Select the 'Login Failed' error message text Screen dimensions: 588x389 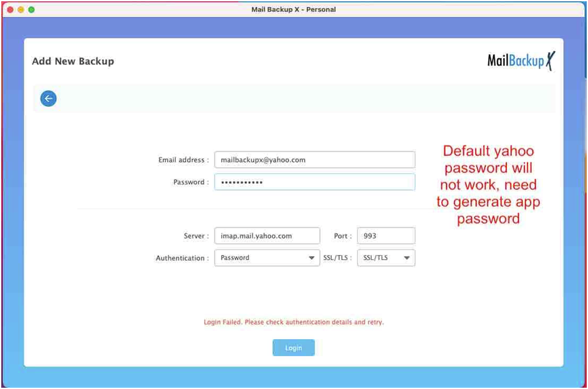pos(294,322)
